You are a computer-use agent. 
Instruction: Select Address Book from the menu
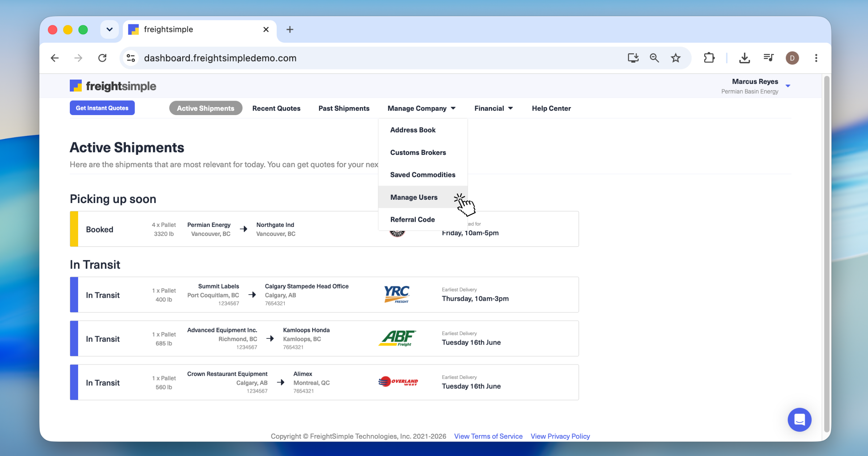click(423, 130)
